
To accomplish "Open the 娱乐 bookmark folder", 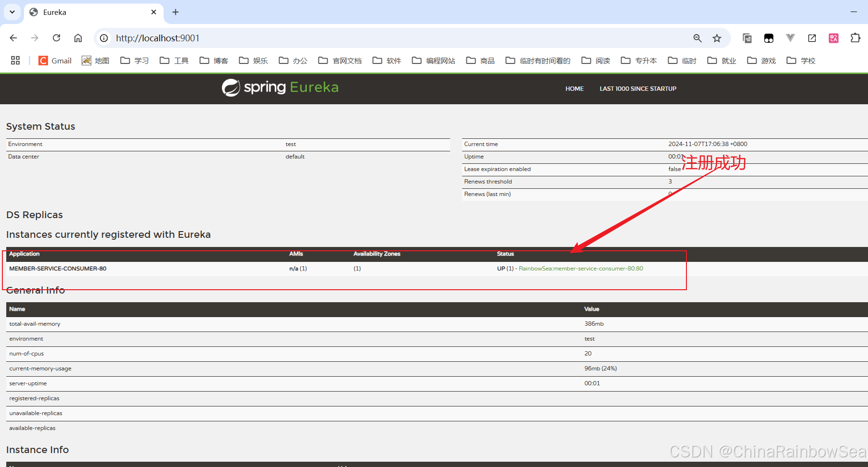I will point(253,61).
